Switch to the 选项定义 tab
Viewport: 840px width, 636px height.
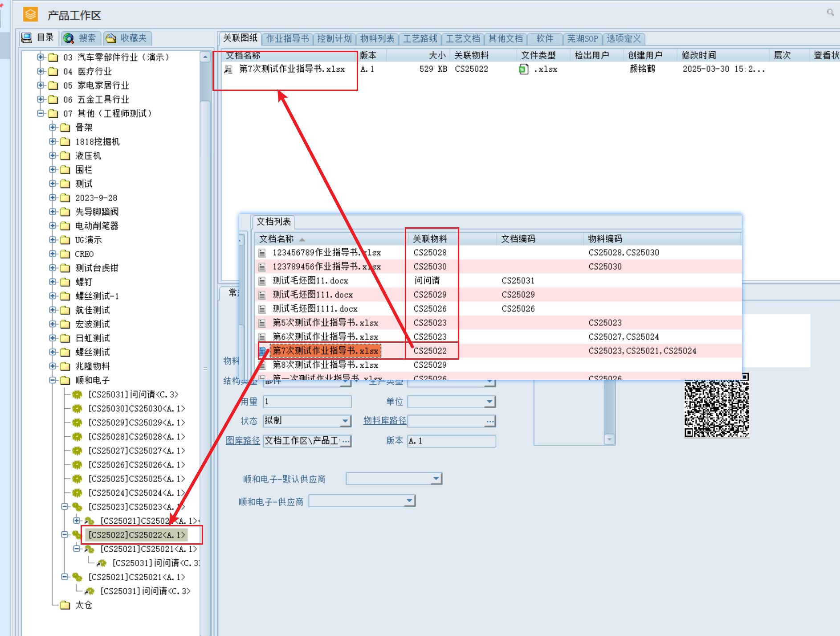click(624, 39)
